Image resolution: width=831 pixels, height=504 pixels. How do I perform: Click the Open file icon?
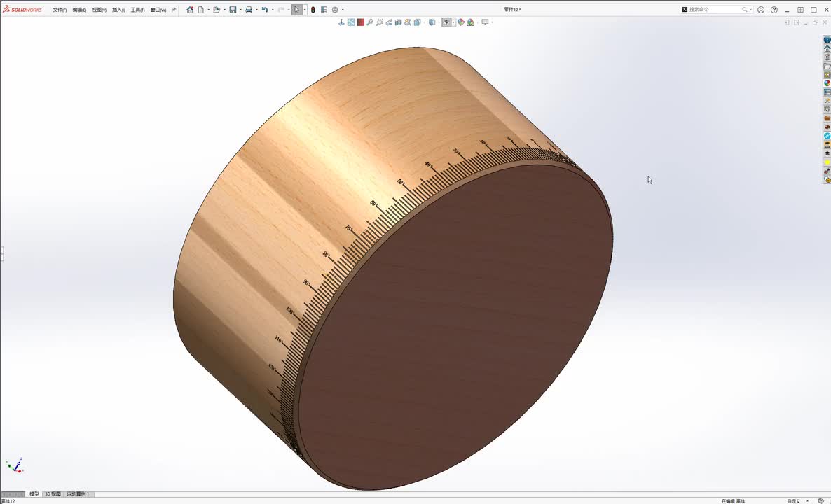point(217,10)
